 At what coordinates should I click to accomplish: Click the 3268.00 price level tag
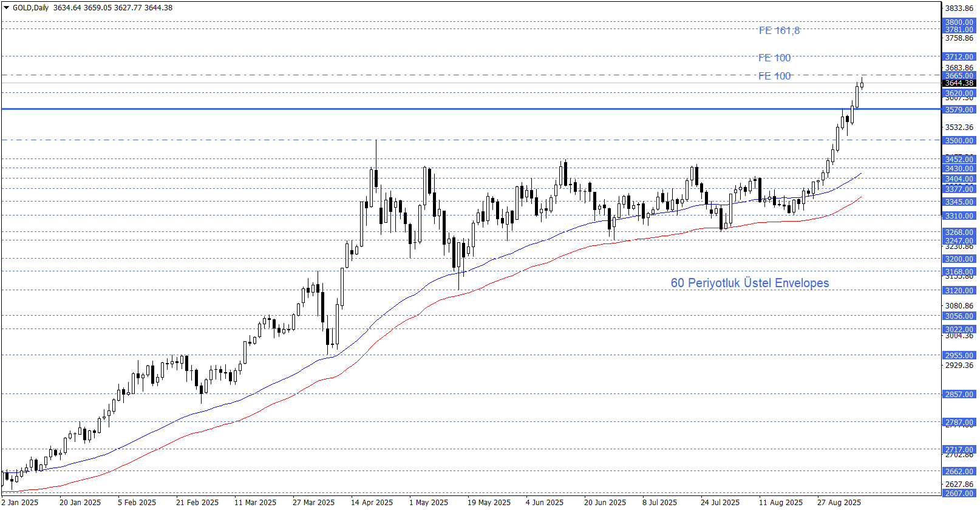coord(959,233)
